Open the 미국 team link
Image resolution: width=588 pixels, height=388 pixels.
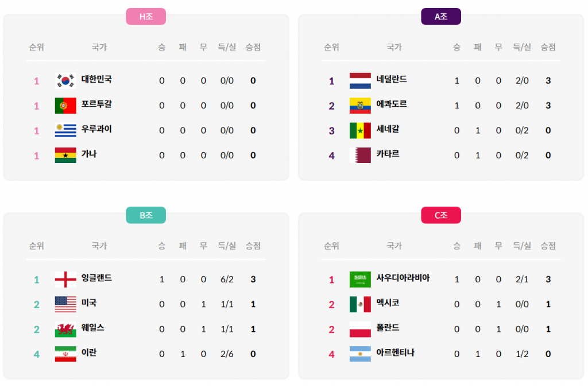click(89, 303)
